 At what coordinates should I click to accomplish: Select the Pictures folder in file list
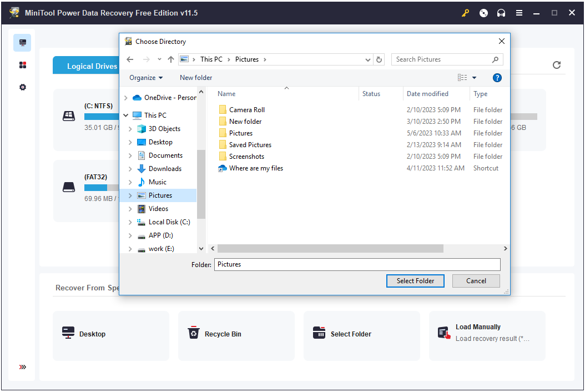click(x=360, y=133)
